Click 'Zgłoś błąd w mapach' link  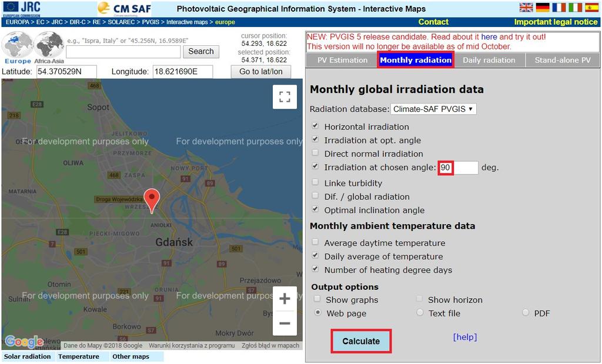coord(270,346)
